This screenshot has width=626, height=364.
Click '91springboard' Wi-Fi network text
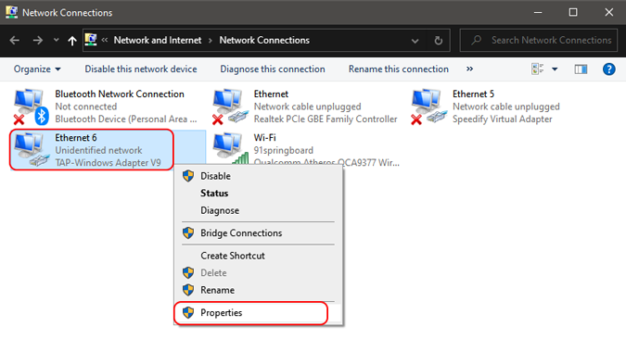(x=284, y=150)
